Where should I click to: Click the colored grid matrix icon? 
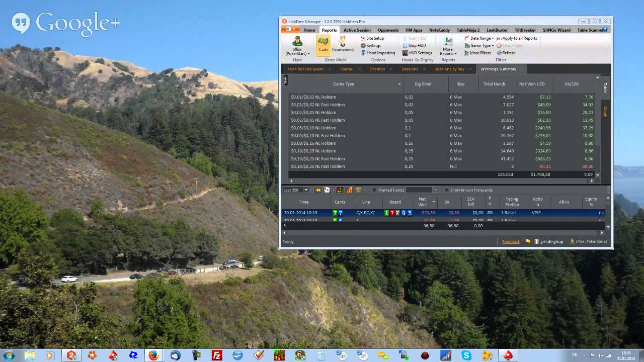click(x=340, y=190)
